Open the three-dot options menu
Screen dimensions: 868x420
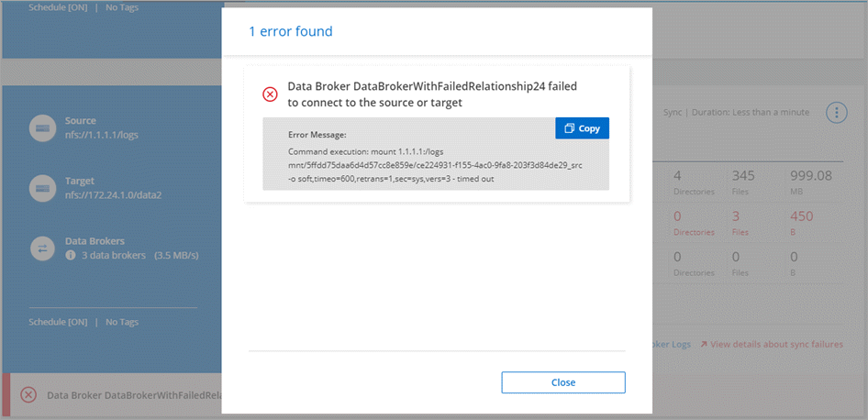click(836, 113)
